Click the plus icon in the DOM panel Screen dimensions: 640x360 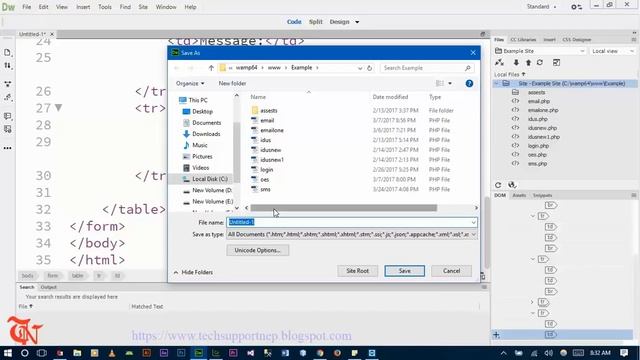click(496, 335)
